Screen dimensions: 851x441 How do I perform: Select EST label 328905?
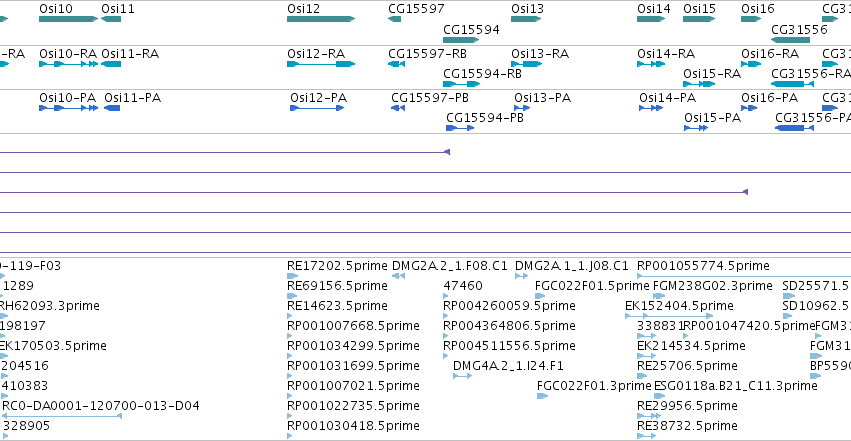pos(27,426)
